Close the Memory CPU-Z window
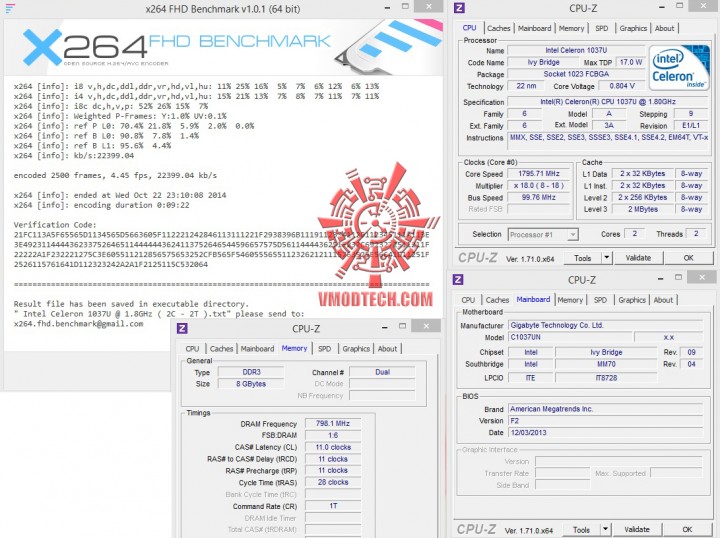 tap(426, 326)
